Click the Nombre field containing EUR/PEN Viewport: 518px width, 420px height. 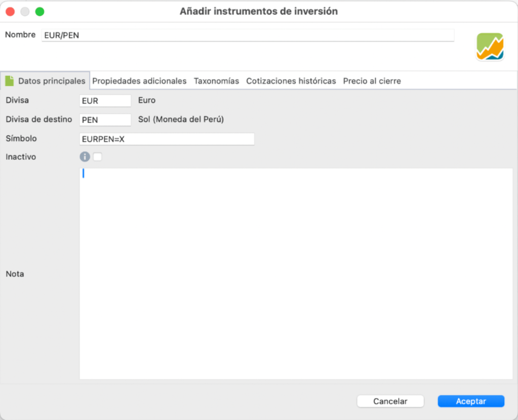click(247, 35)
